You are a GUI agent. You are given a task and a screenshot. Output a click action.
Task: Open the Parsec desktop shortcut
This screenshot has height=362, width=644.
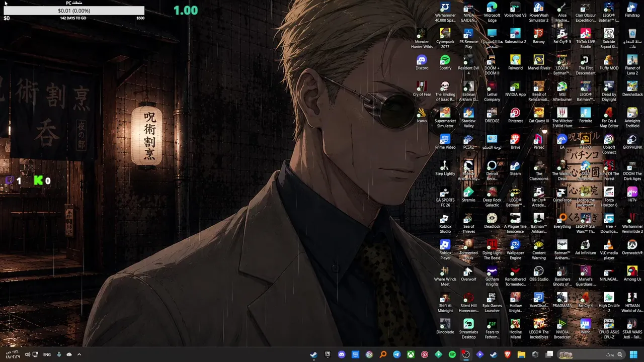tap(539, 141)
